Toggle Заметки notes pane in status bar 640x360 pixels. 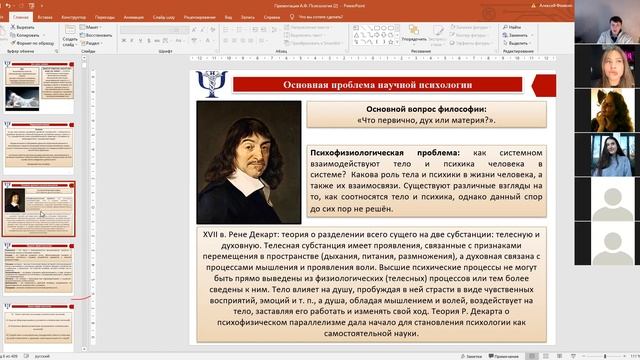[x=471, y=356]
